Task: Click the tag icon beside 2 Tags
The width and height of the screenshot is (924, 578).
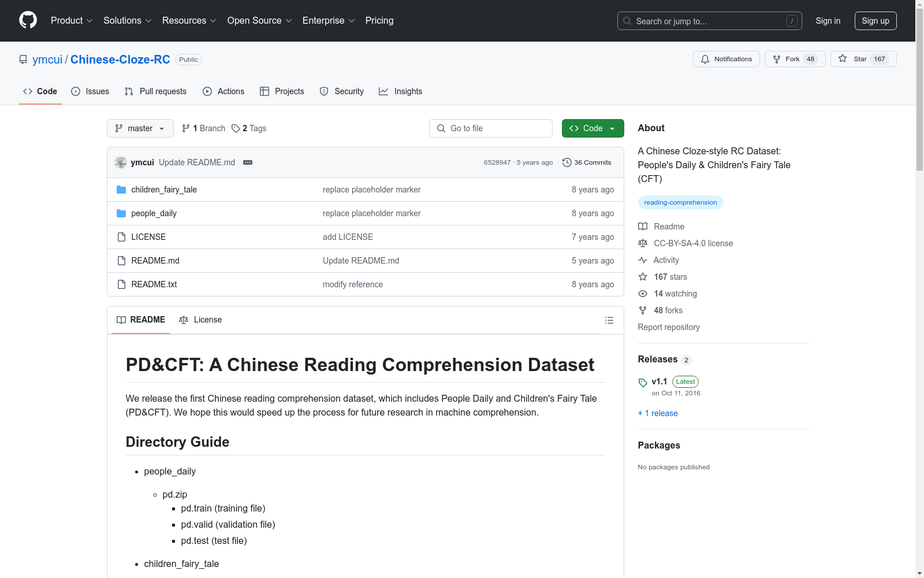Action: pyautogui.click(x=236, y=128)
